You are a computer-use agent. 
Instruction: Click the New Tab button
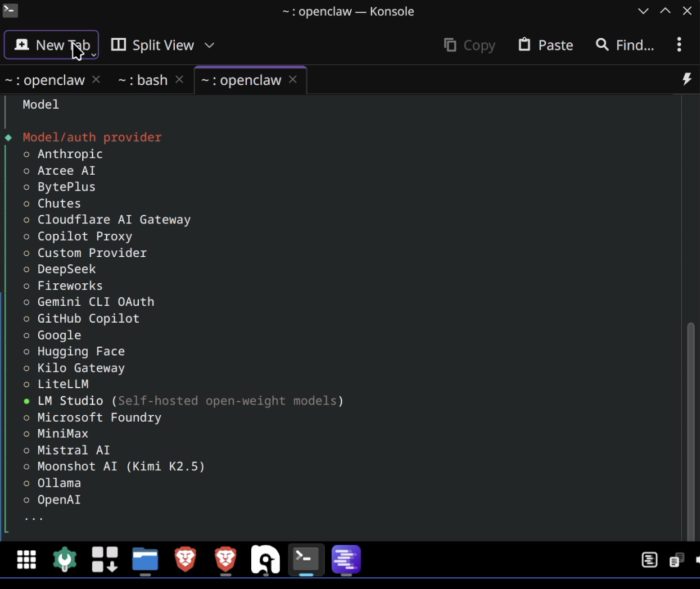point(50,45)
